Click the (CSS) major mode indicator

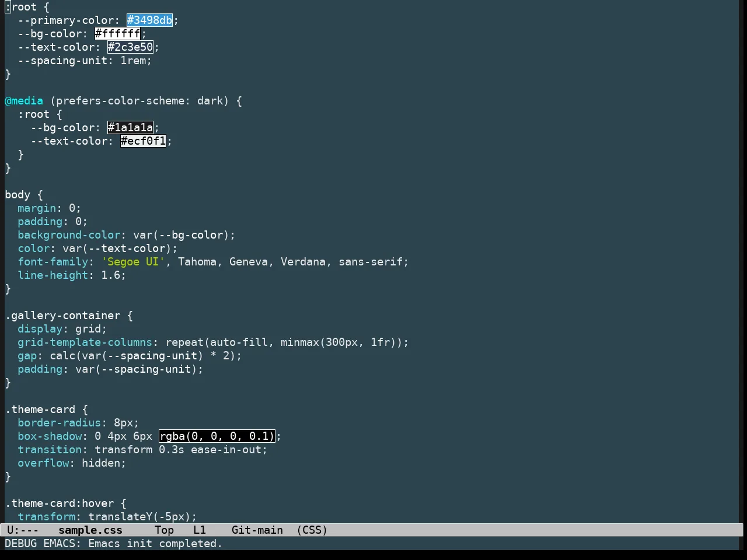point(312,530)
